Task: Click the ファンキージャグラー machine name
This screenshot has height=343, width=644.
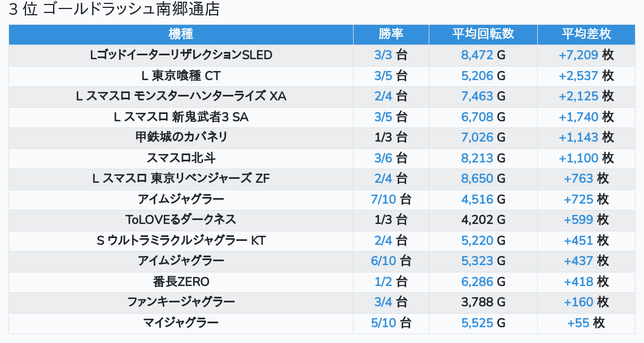Action: pyautogui.click(x=181, y=302)
